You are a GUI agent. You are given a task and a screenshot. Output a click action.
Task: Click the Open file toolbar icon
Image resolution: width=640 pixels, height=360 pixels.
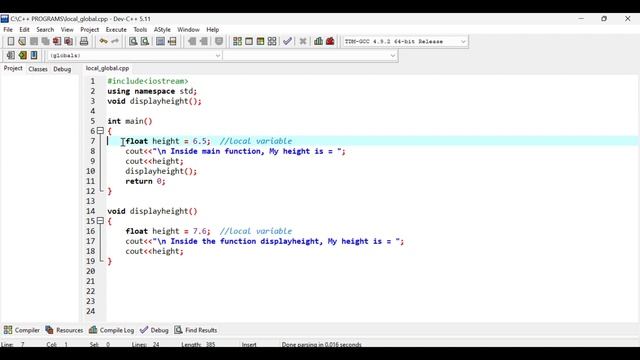22,41
